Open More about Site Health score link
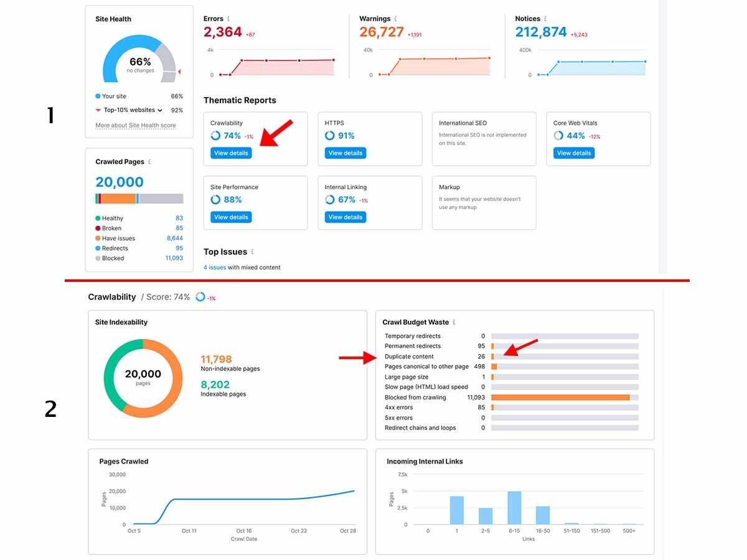 coord(135,126)
